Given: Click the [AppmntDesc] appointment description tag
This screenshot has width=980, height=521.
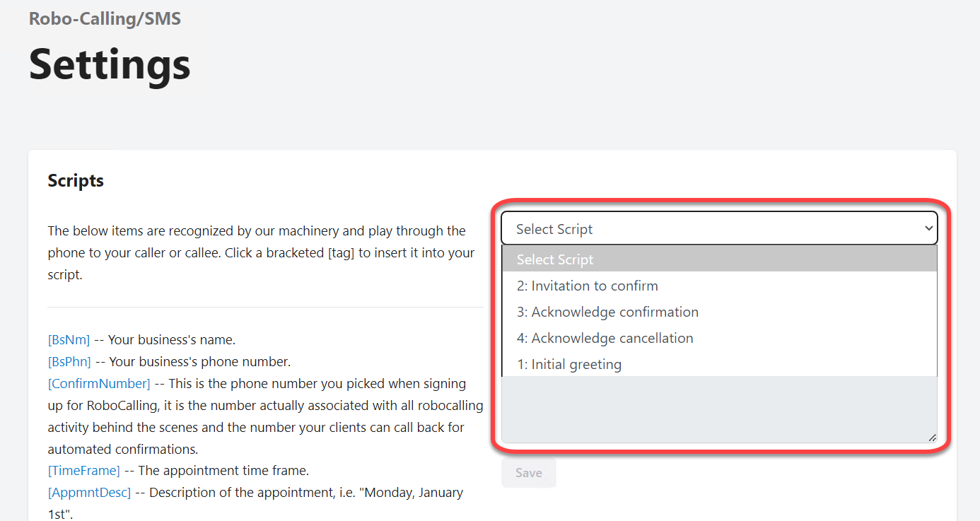Looking at the screenshot, I should [89, 492].
